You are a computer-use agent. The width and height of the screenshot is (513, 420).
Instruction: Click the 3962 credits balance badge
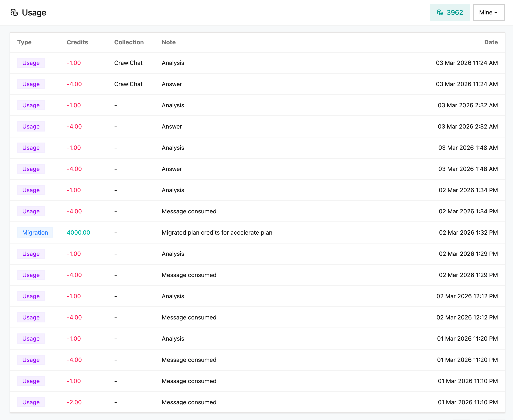pos(449,12)
